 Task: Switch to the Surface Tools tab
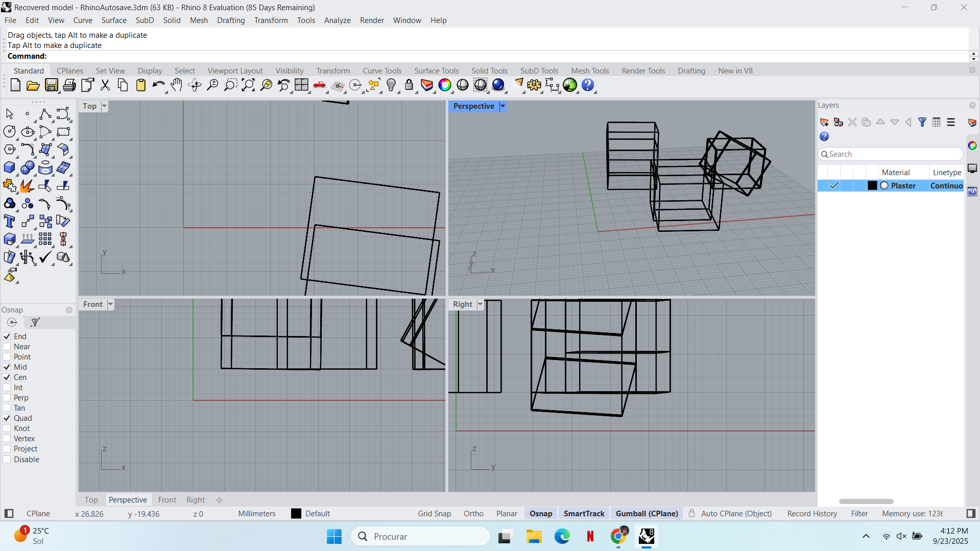[436, 71]
